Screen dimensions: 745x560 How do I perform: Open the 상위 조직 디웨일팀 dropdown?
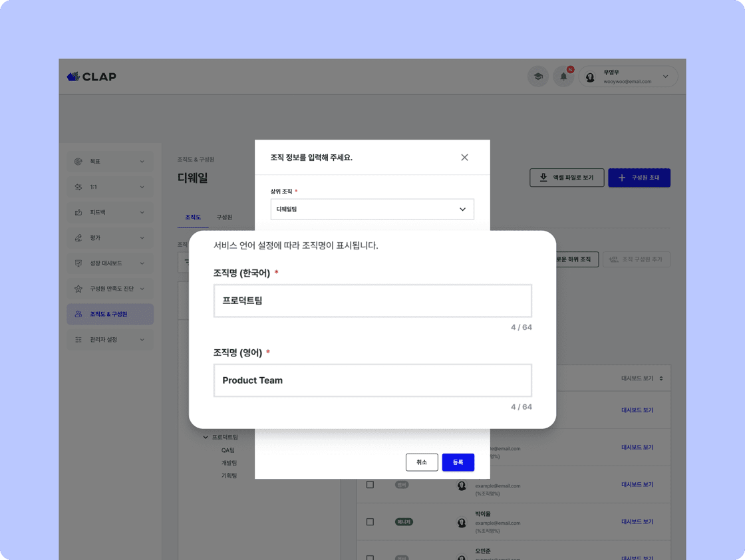[x=372, y=209]
